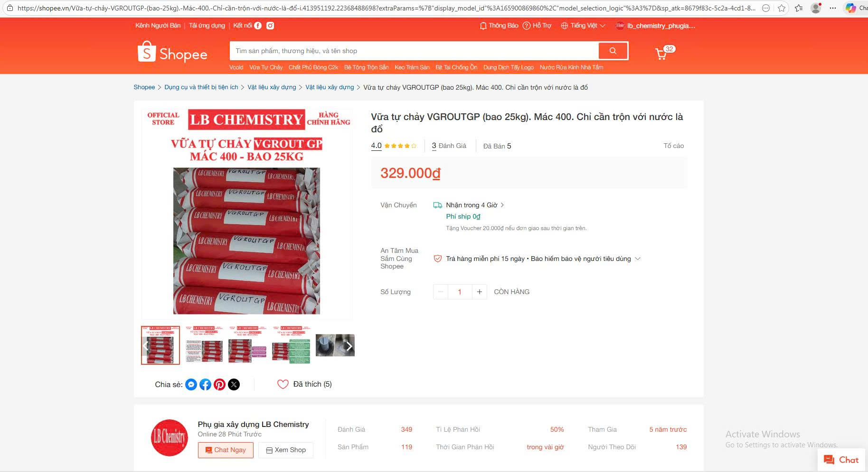Decrease quantity with the minus button
Image resolution: width=868 pixels, height=472 pixels.
click(x=441, y=292)
